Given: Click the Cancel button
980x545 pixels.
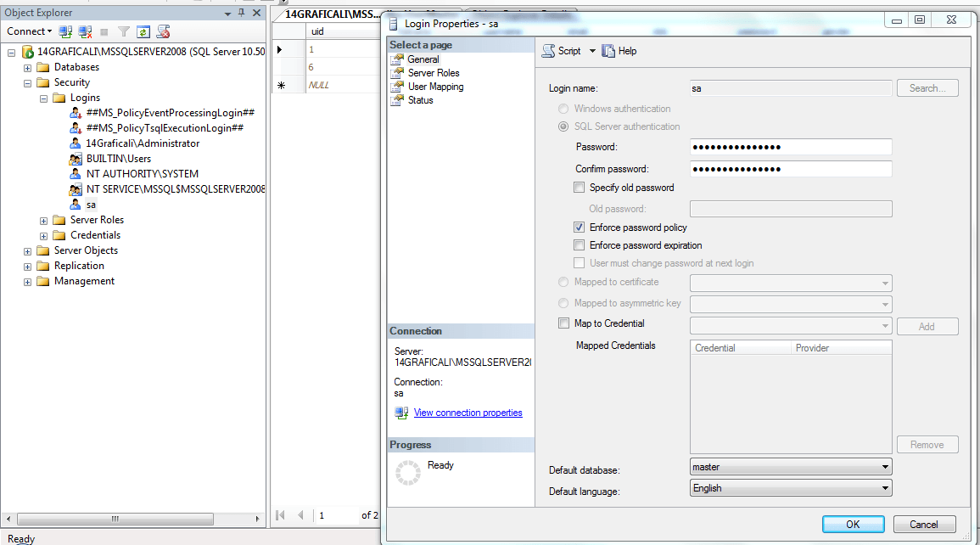Looking at the screenshot, I should point(924,525).
